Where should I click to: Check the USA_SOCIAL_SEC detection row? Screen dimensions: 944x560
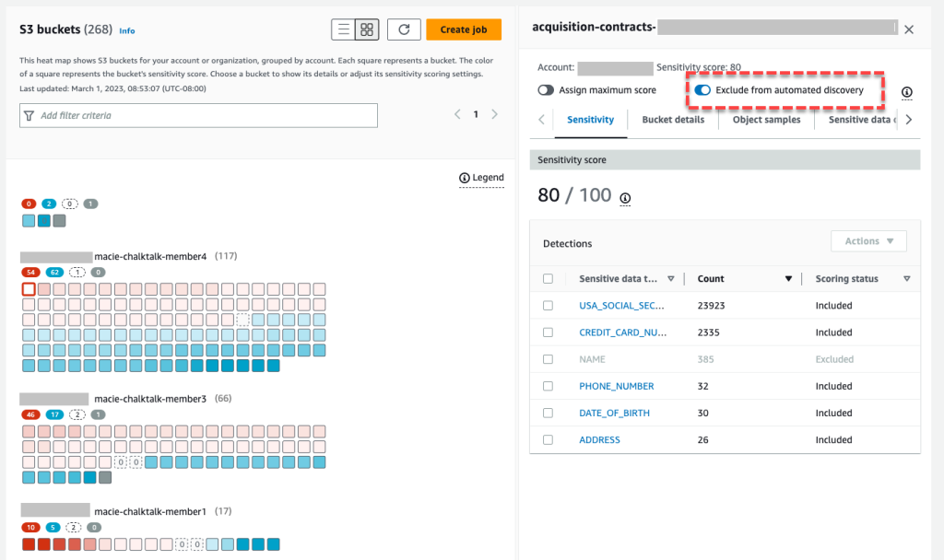coord(548,306)
